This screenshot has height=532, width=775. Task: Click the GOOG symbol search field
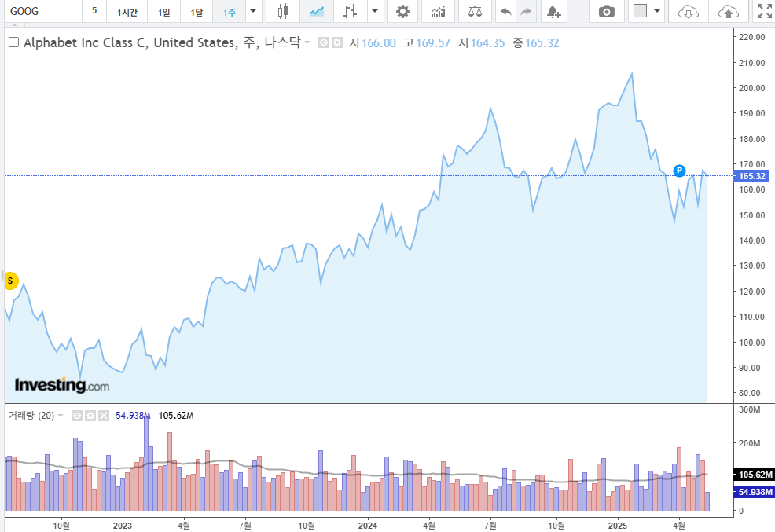(43, 11)
